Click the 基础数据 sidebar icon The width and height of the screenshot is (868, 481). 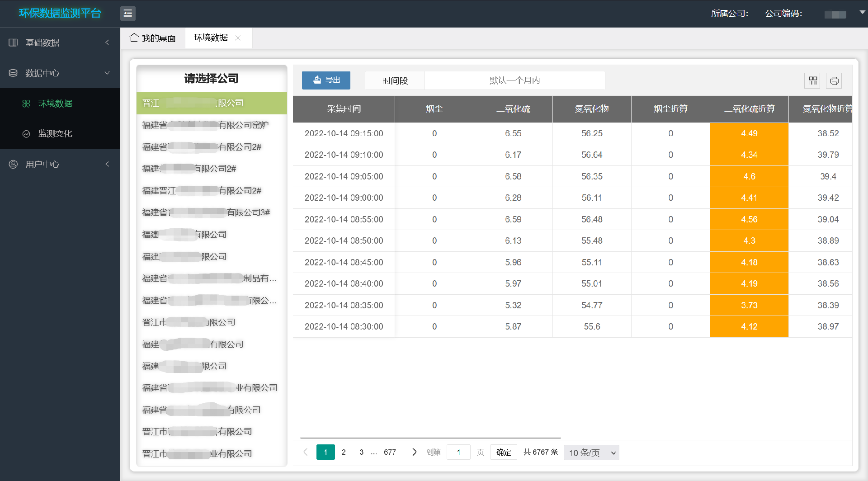click(13, 42)
